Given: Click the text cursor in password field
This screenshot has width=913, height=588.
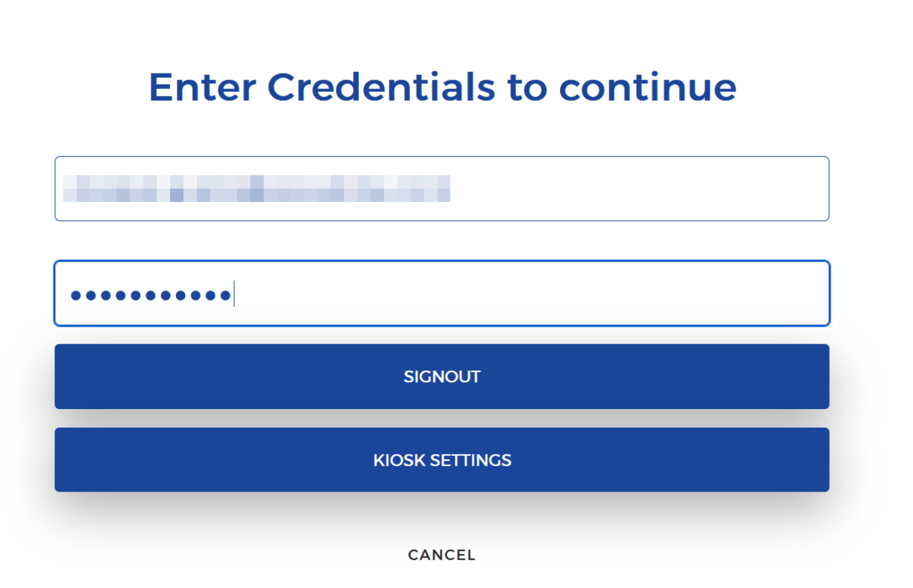Looking at the screenshot, I should coord(234,294).
